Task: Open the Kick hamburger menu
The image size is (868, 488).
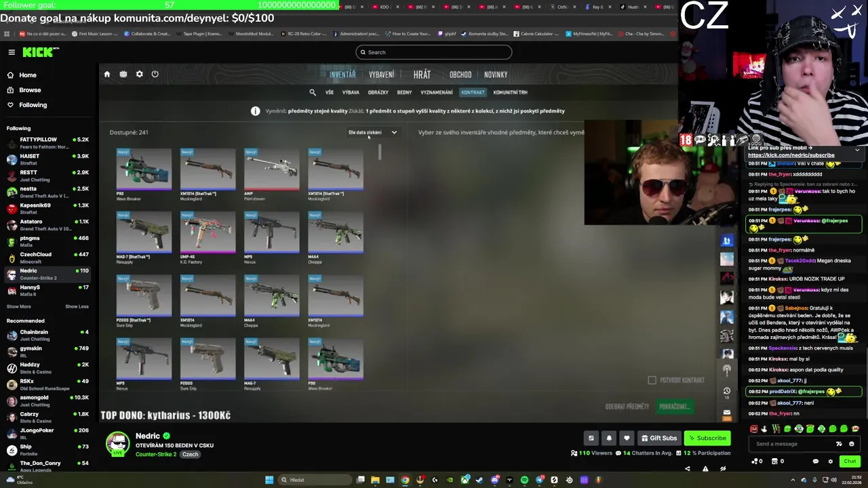Action: pyautogui.click(x=12, y=52)
